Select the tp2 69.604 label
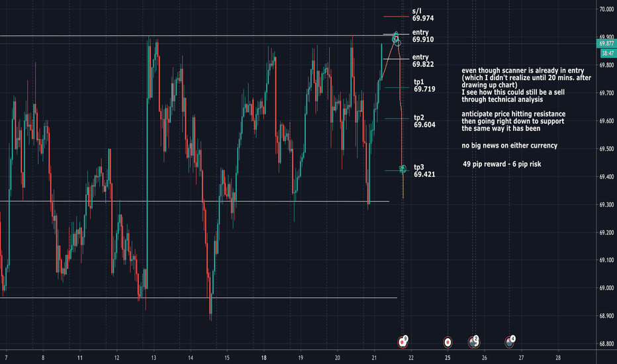This screenshot has width=617, height=364. (x=424, y=120)
